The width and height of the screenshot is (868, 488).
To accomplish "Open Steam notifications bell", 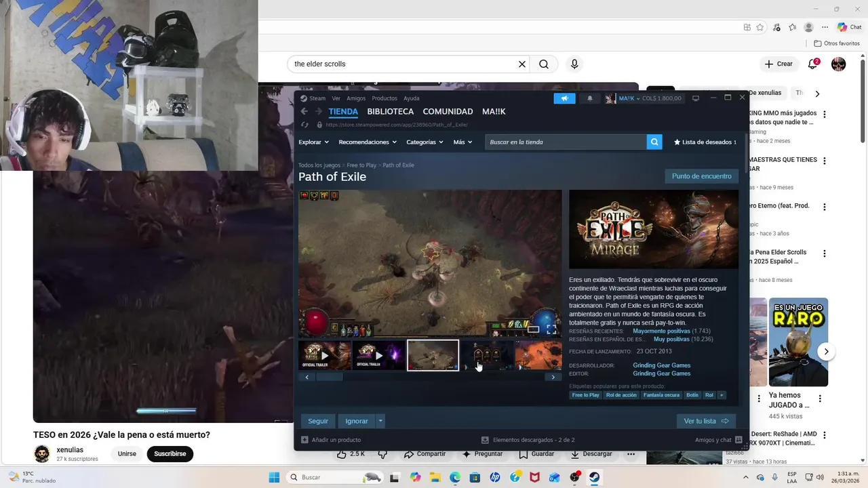I will [589, 98].
